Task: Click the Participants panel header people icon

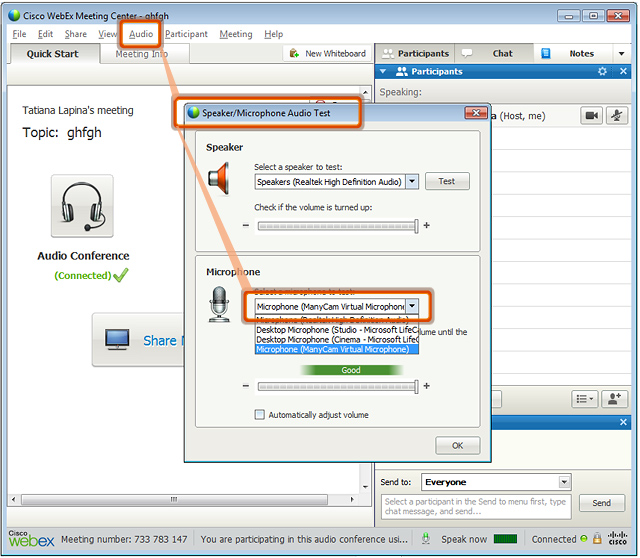Action: coord(402,71)
